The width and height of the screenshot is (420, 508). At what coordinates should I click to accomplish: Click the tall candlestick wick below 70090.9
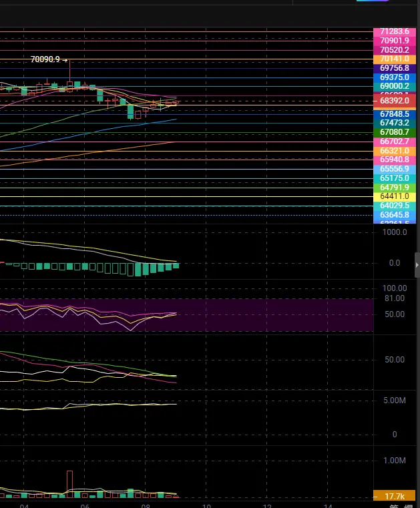coord(69,71)
